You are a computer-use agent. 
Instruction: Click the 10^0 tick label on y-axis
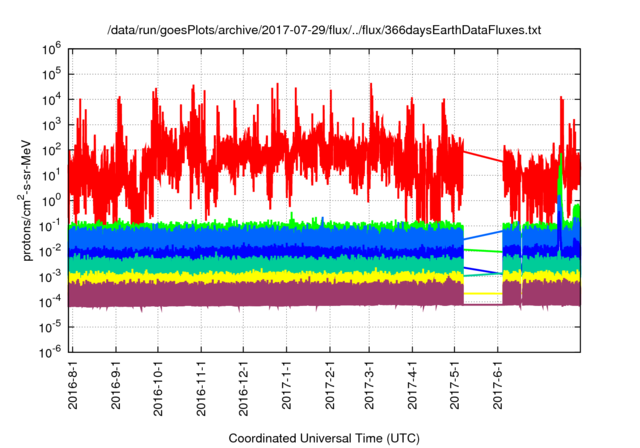click(52, 199)
